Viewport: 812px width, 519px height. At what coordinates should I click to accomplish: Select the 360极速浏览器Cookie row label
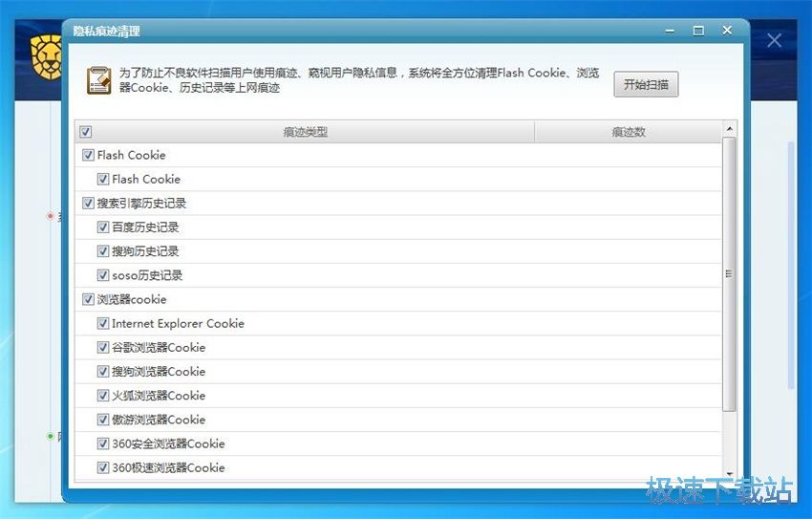point(168,467)
